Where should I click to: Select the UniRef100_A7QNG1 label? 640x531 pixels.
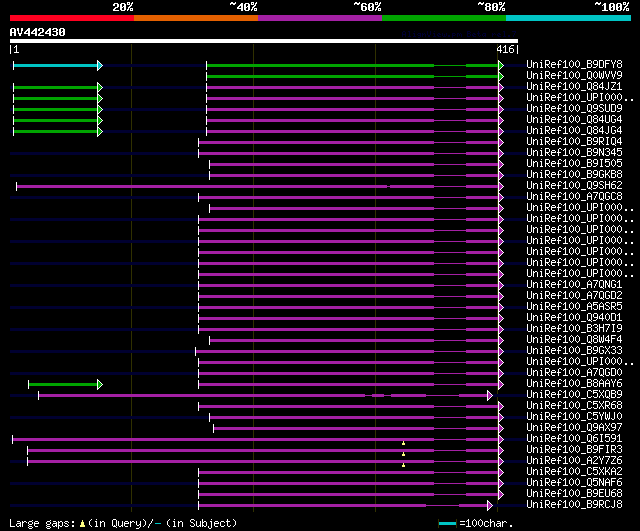point(574,284)
